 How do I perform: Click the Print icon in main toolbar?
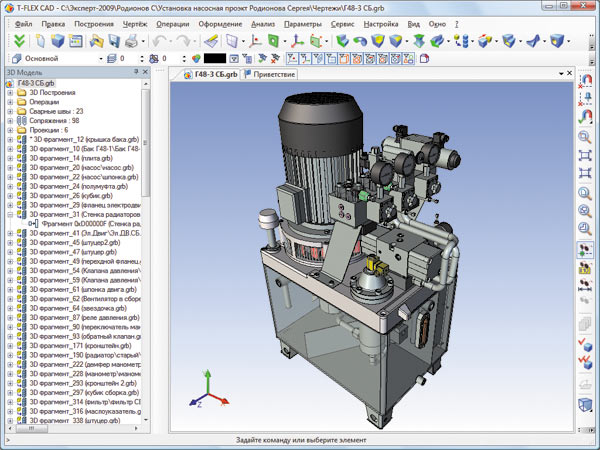coord(131,41)
